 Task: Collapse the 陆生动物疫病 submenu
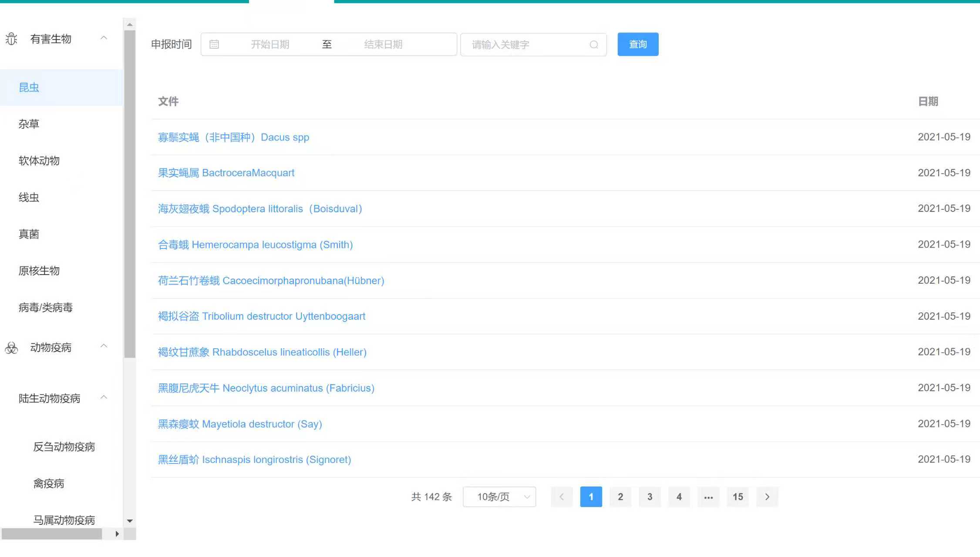pyautogui.click(x=104, y=398)
